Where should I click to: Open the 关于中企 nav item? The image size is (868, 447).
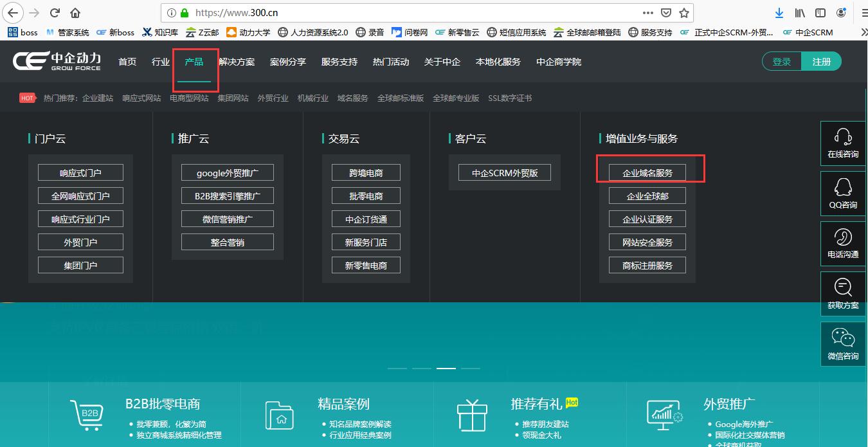click(x=442, y=62)
